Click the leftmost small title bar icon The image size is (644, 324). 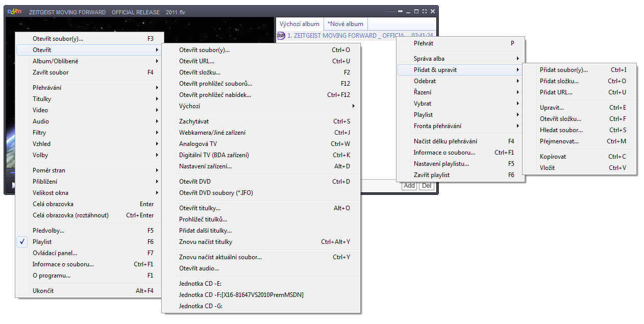click(x=408, y=12)
